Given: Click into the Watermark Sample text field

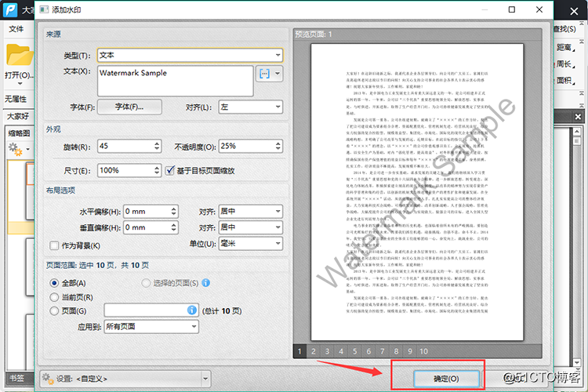Looking at the screenshot, I should coord(176,81).
